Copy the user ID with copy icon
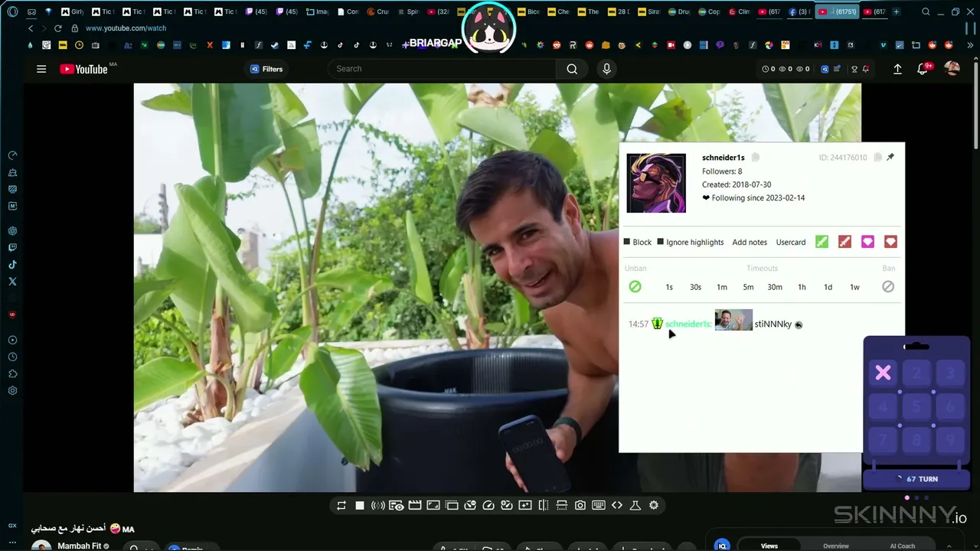Viewport: 980px width, 551px height. click(877, 158)
